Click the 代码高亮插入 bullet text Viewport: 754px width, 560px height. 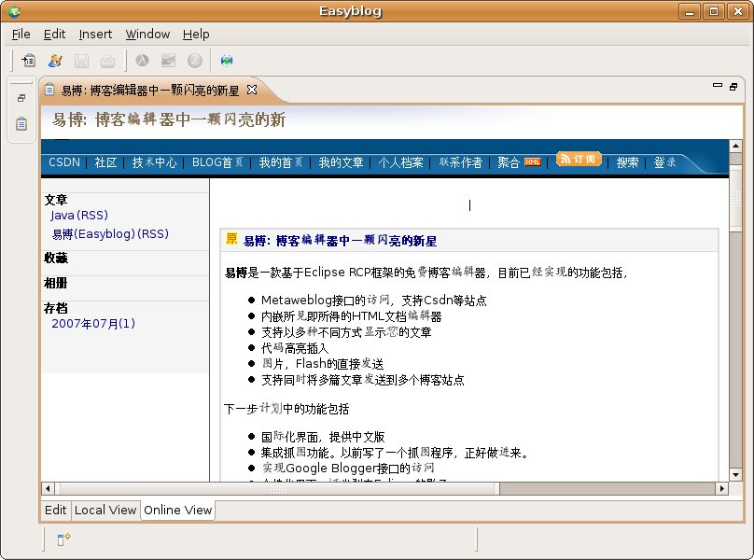295,348
